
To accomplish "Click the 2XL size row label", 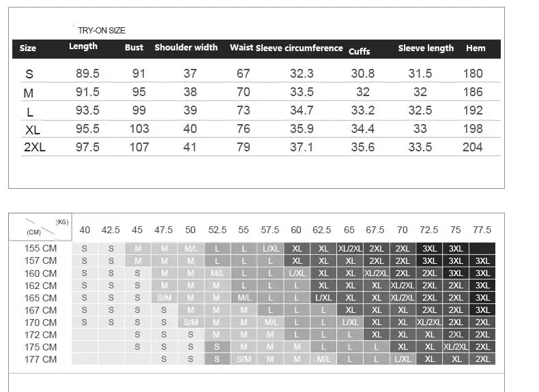I will (35, 147).
